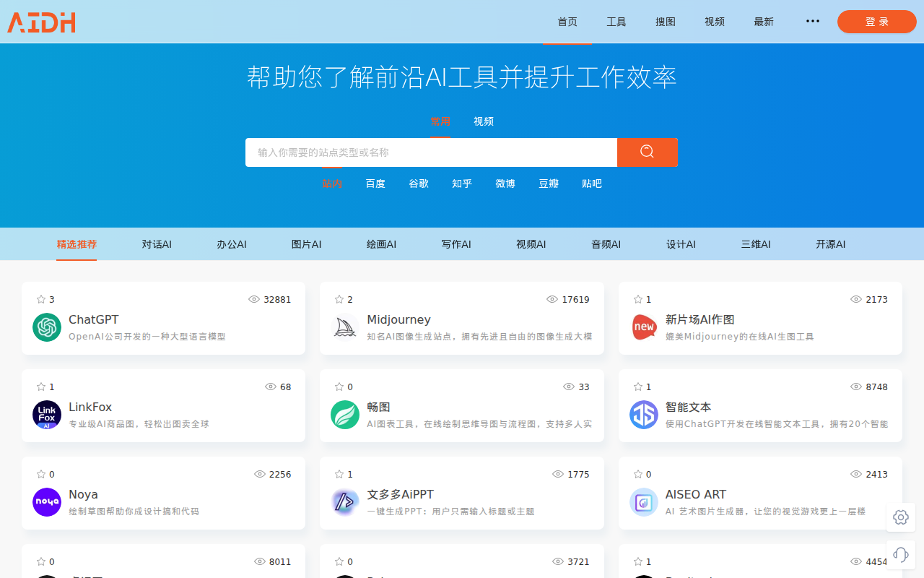
Task: Choose 豆瓣 search engine
Action: click(549, 184)
